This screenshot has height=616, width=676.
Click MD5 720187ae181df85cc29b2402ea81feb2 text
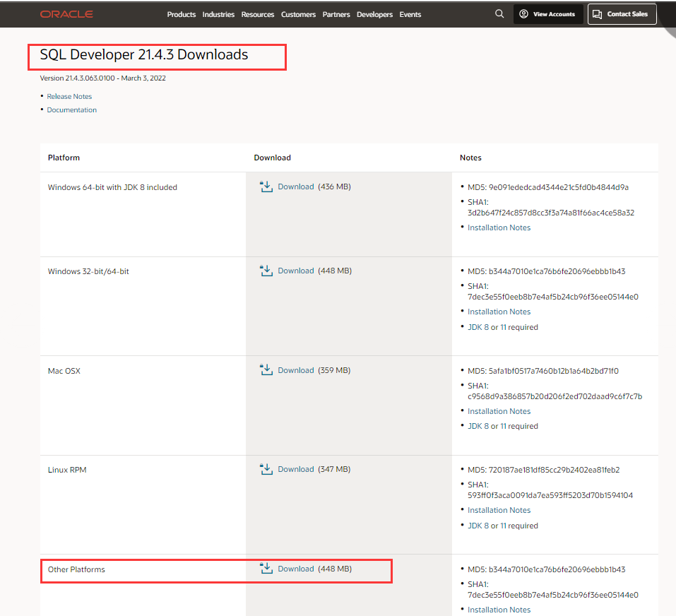point(544,470)
